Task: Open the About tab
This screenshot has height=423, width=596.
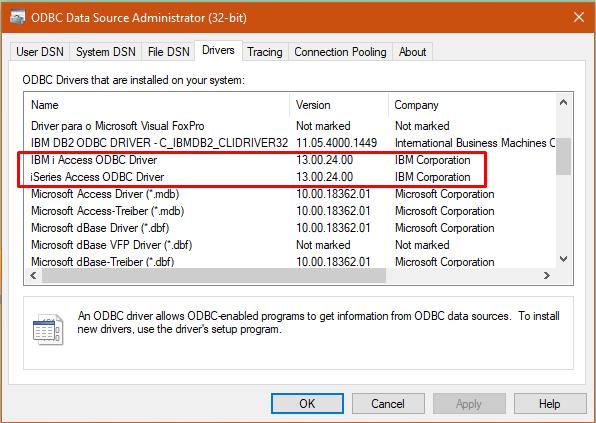Action: pos(412,52)
